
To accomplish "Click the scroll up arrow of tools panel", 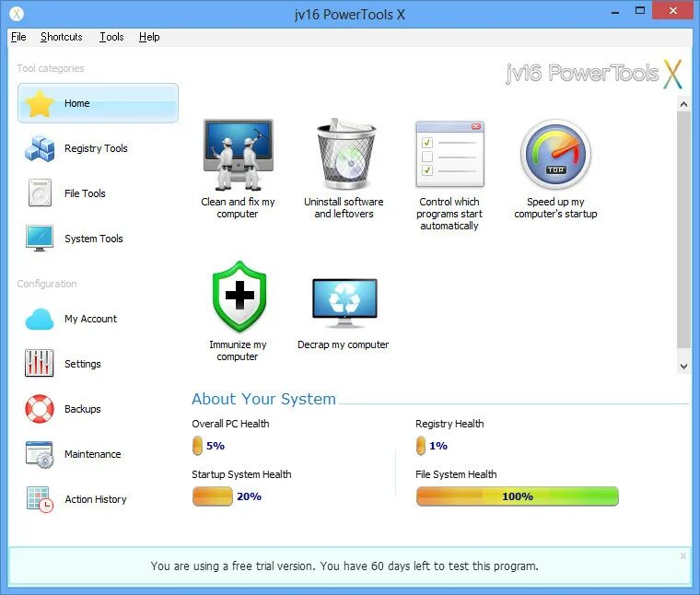I will 683,104.
